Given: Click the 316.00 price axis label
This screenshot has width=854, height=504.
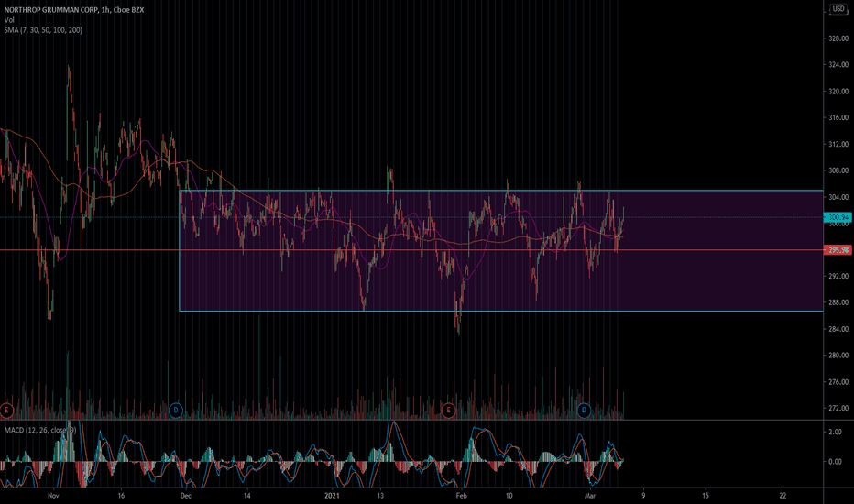Looking at the screenshot, I should (x=838, y=117).
